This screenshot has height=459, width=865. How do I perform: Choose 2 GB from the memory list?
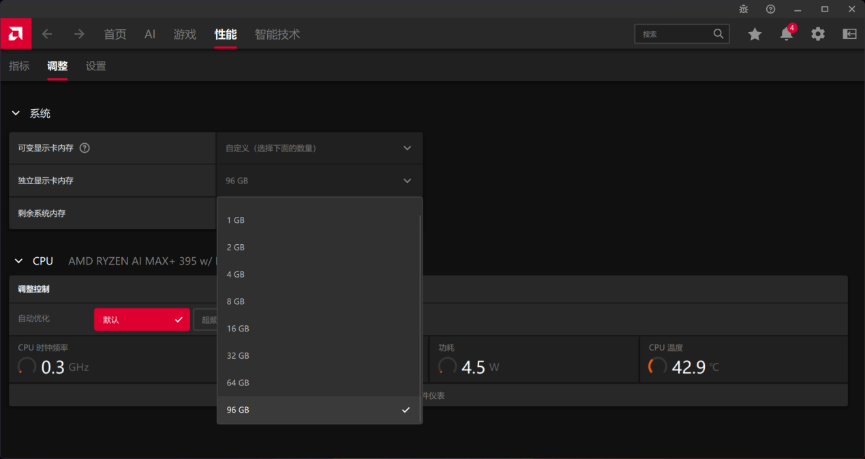[319, 247]
